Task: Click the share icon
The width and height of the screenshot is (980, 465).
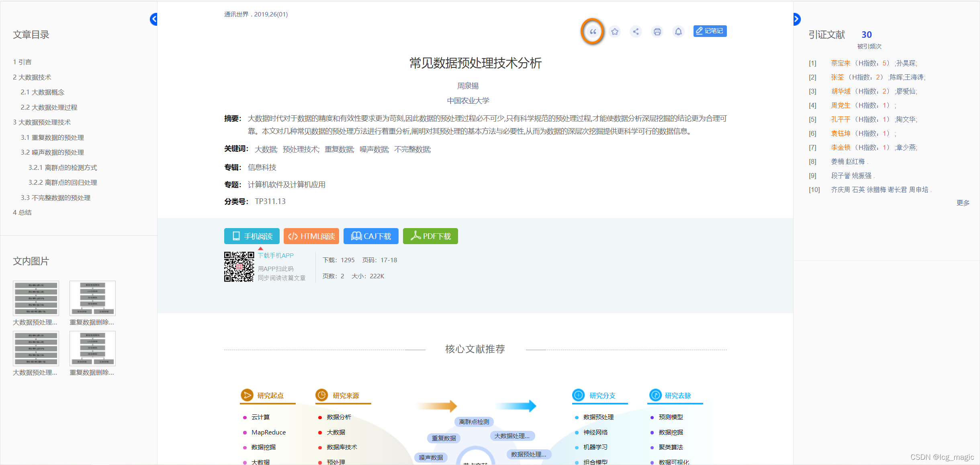Action: (636, 31)
